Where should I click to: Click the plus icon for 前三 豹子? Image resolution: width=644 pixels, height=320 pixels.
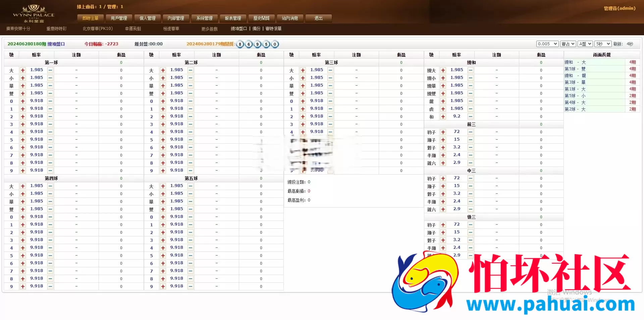pyautogui.click(x=443, y=132)
